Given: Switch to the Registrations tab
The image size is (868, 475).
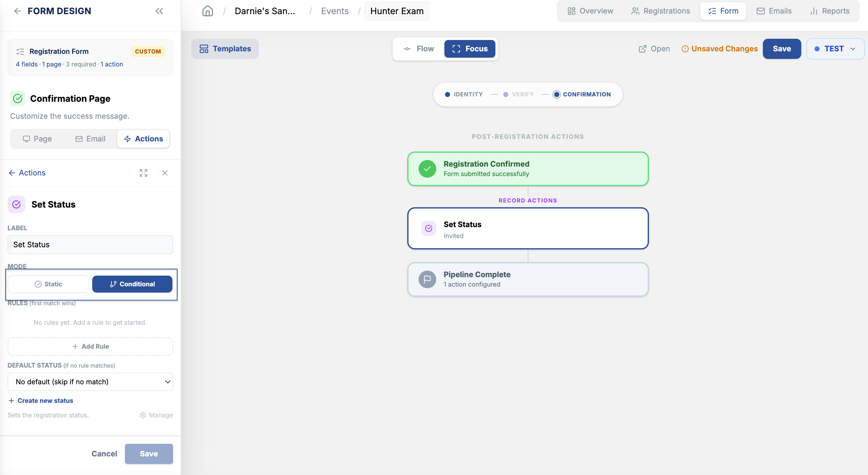Looking at the screenshot, I should [x=660, y=11].
